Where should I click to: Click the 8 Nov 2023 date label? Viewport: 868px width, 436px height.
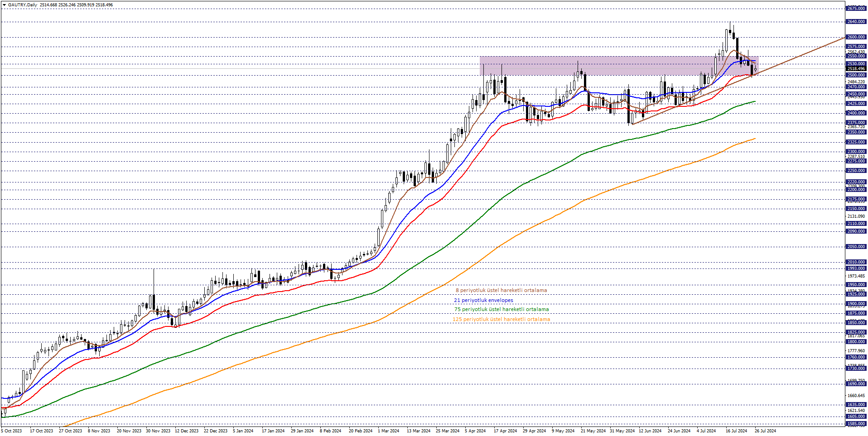point(99,431)
